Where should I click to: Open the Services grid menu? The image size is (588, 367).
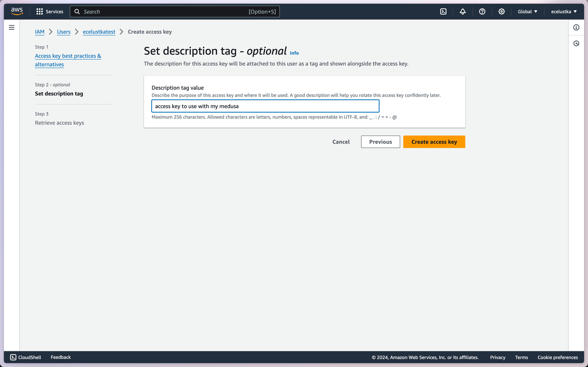click(x=50, y=11)
